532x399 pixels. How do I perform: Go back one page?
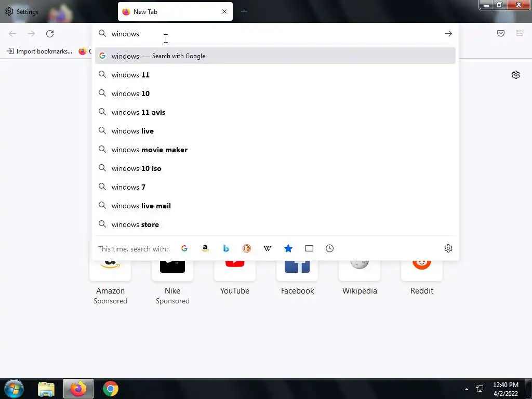pos(12,34)
